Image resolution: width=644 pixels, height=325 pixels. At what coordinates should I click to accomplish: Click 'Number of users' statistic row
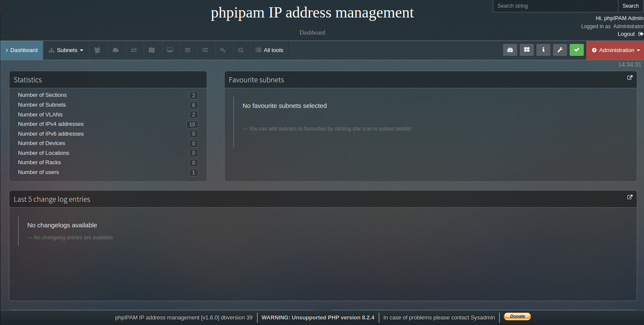pyautogui.click(x=108, y=172)
